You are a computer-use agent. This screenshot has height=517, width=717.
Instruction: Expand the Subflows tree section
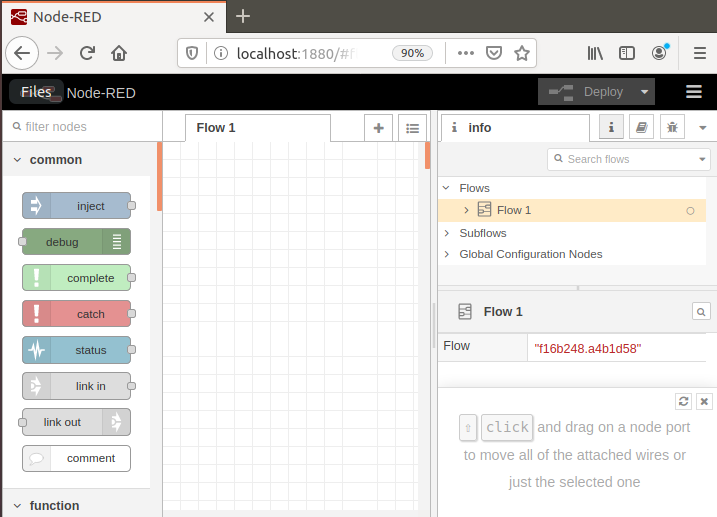coord(447,233)
